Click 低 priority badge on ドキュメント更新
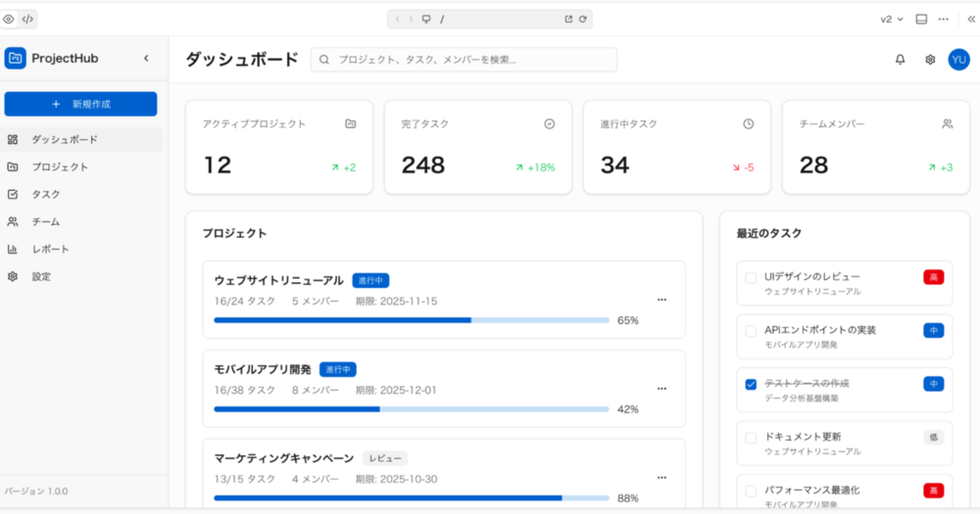This screenshot has height=514, width=980. (934, 438)
